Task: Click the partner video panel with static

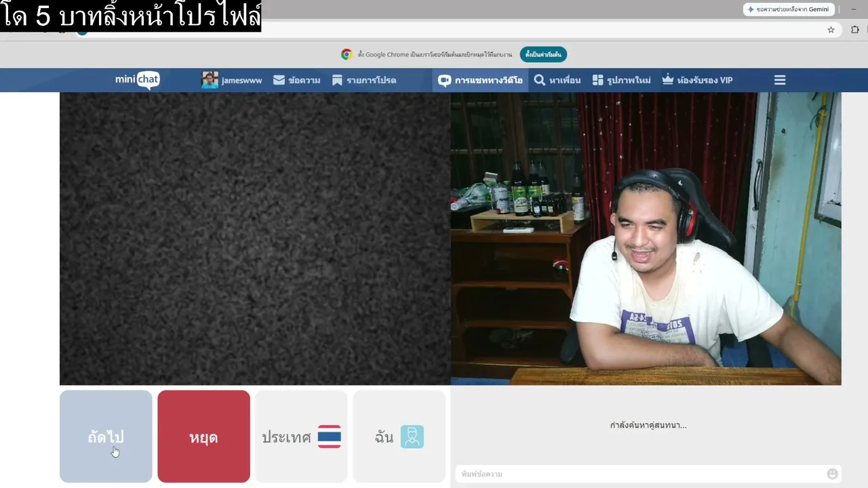Action: 255,239
